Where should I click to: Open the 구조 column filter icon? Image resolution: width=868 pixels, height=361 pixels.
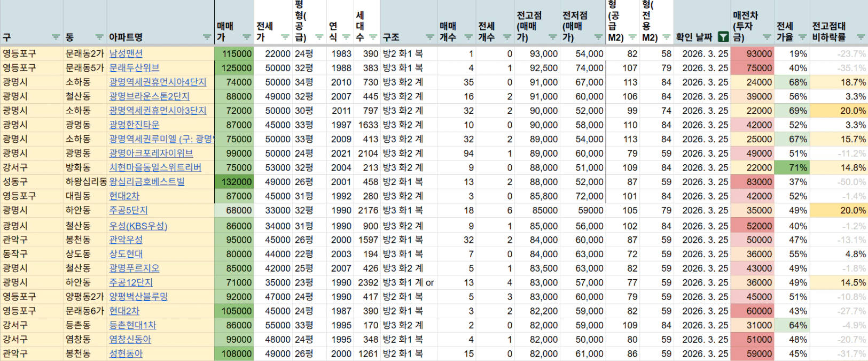point(429,37)
